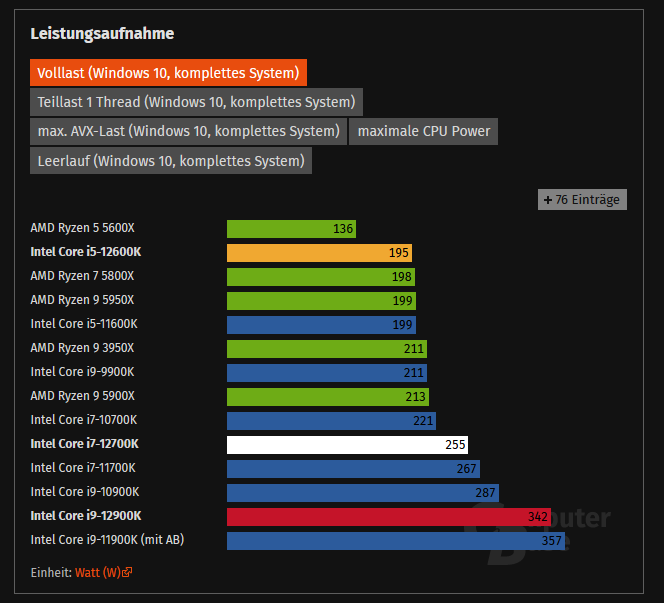Click the Intel Core i9-10900K label
The width and height of the screenshot is (664, 603).
[x=85, y=492]
